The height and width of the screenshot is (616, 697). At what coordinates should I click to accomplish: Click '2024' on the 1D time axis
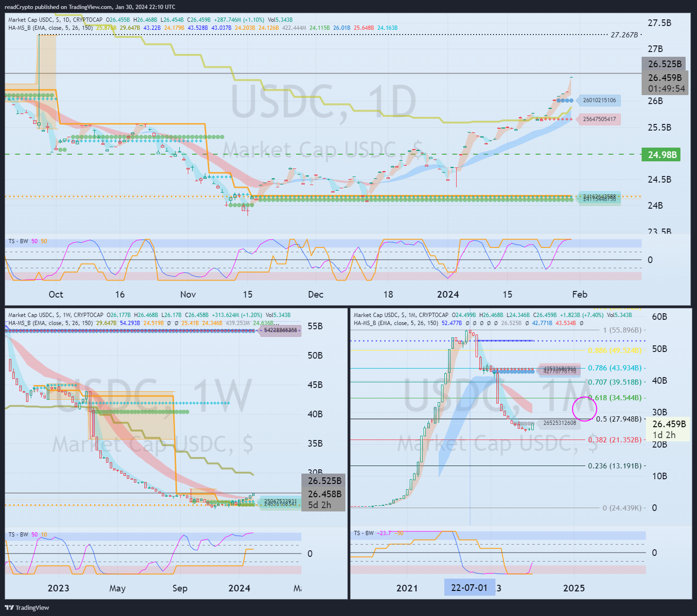pos(448,294)
